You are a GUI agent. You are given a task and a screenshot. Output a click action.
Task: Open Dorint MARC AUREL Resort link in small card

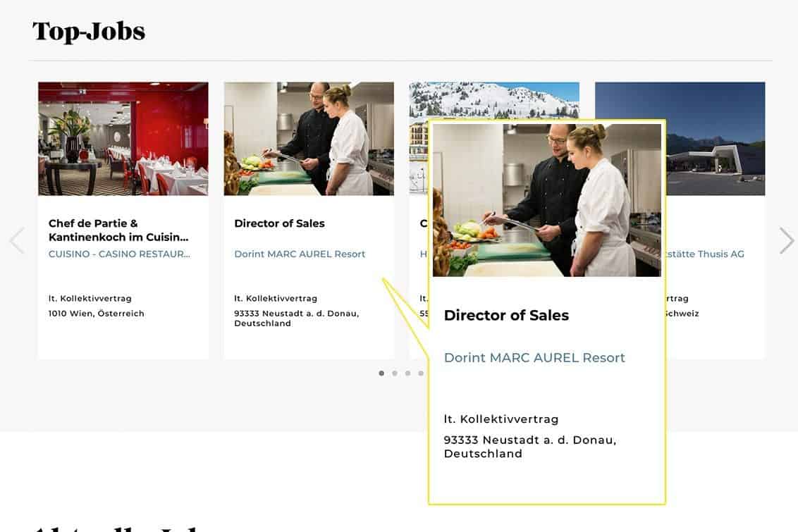(300, 254)
